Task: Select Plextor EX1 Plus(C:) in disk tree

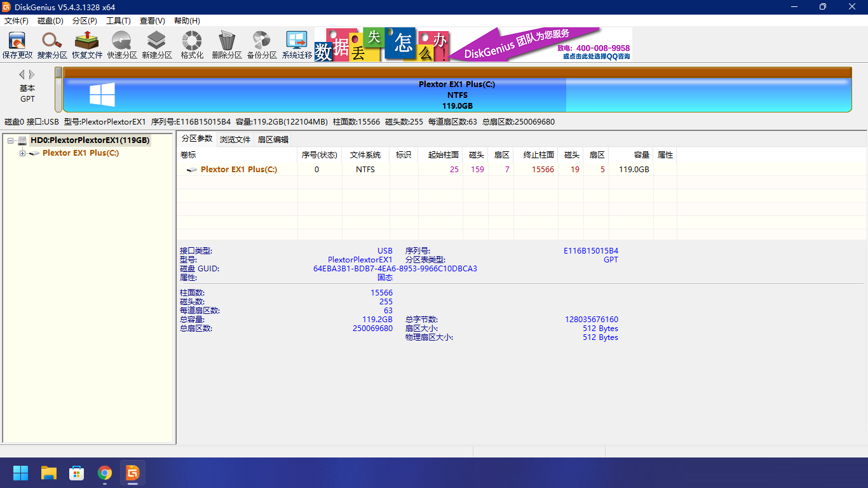Action: click(81, 153)
